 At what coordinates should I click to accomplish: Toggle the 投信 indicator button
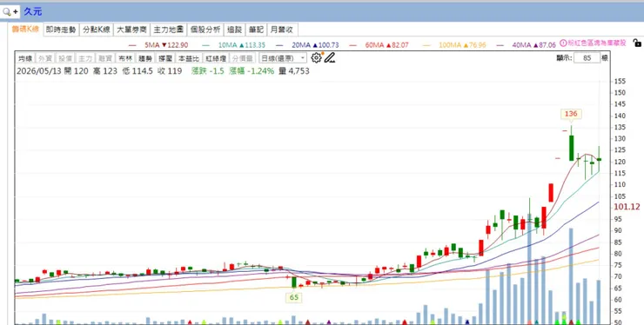[64, 58]
